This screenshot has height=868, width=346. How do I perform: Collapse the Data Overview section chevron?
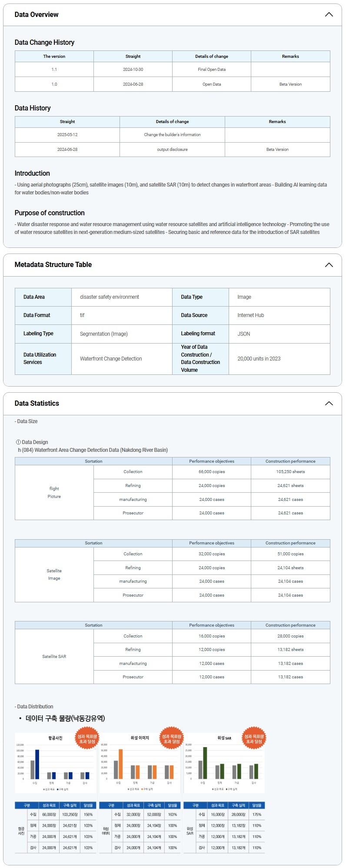click(x=329, y=15)
